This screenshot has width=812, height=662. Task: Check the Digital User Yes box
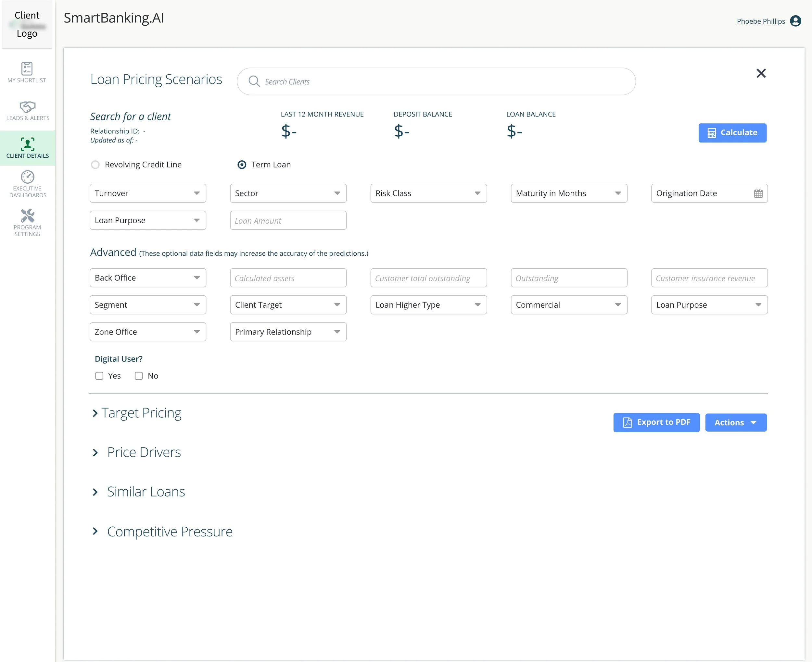tap(99, 376)
